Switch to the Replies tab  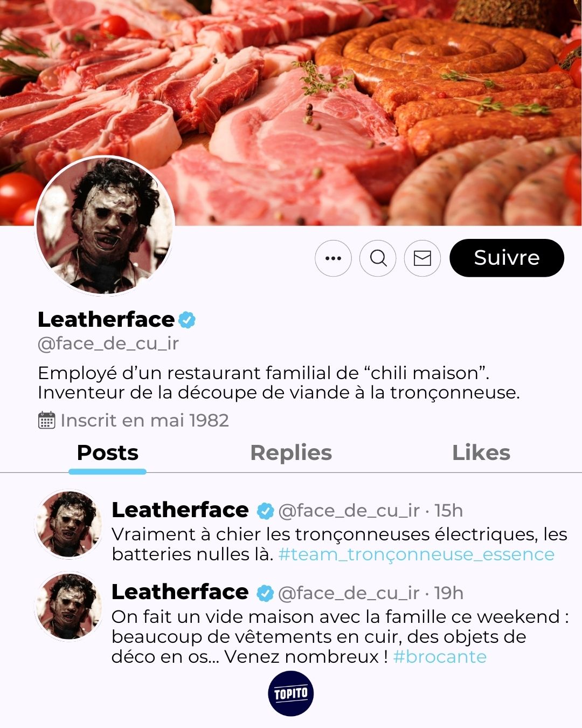point(291,453)
